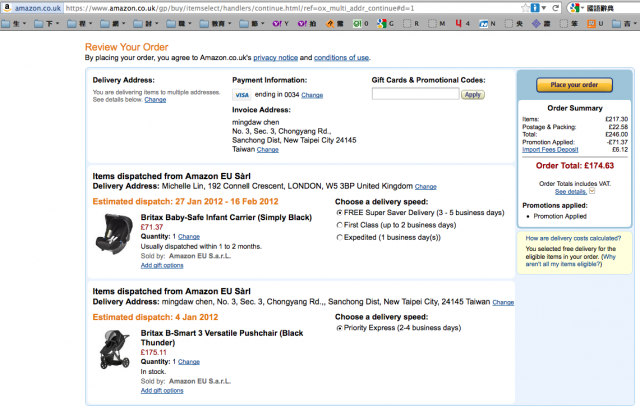Select First Class delivery speed
The height and width of the screenshot is (415, 640).
pos(339,226)
